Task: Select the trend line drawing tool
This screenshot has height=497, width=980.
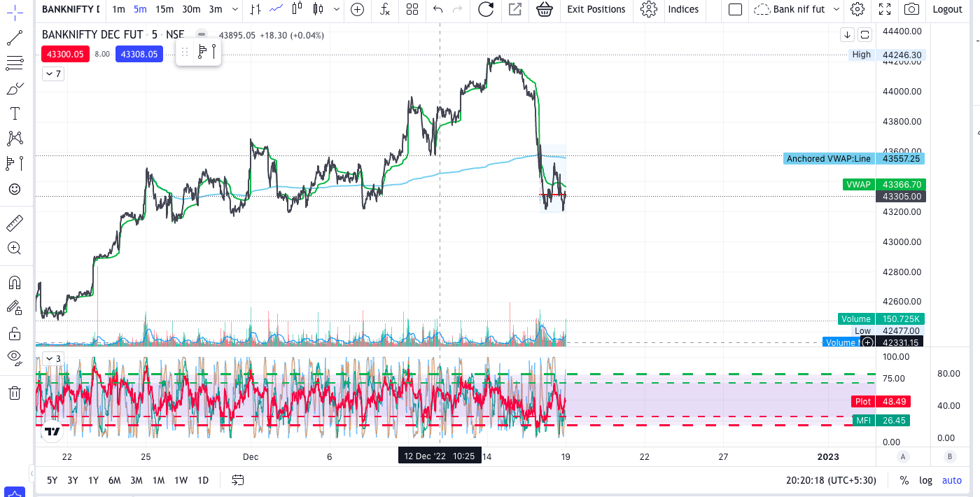Action: coord(15,38)
